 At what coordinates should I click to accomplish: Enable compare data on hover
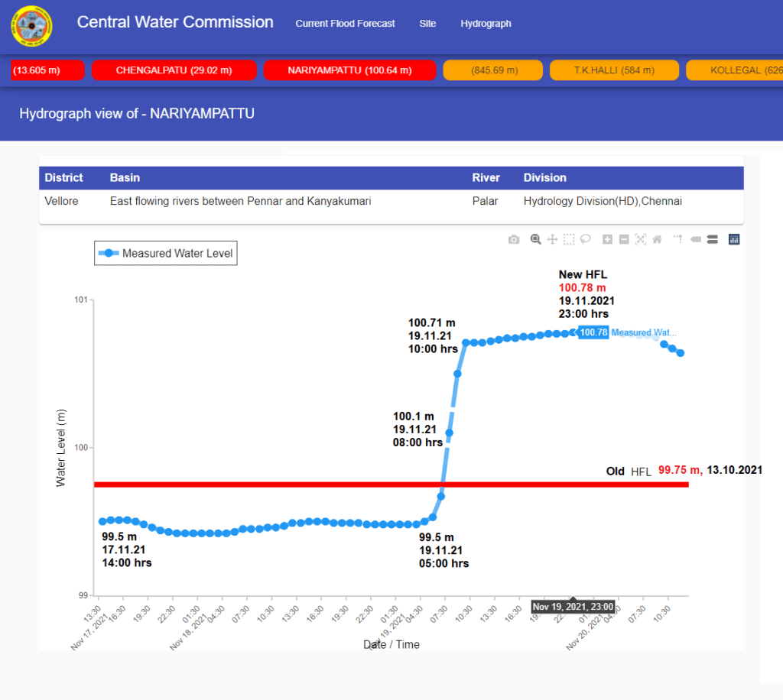[x=712, y=239]
